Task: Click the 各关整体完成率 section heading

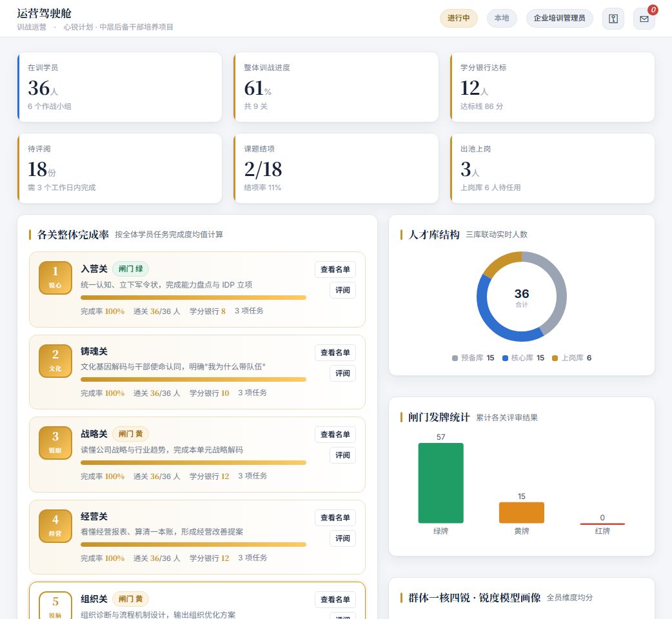Action: click(x=73, y=235)
